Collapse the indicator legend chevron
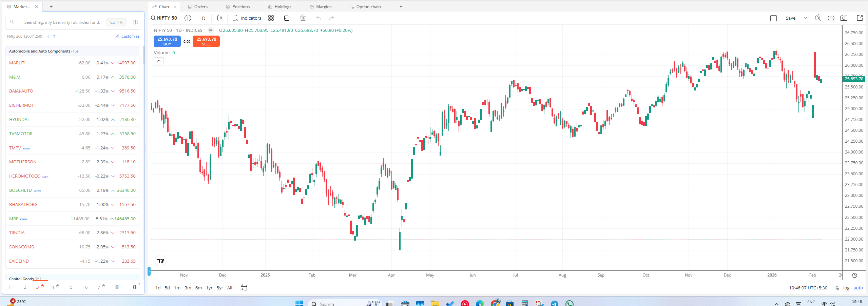Viewport: 868px width, 306px height. tap(159, 61)
